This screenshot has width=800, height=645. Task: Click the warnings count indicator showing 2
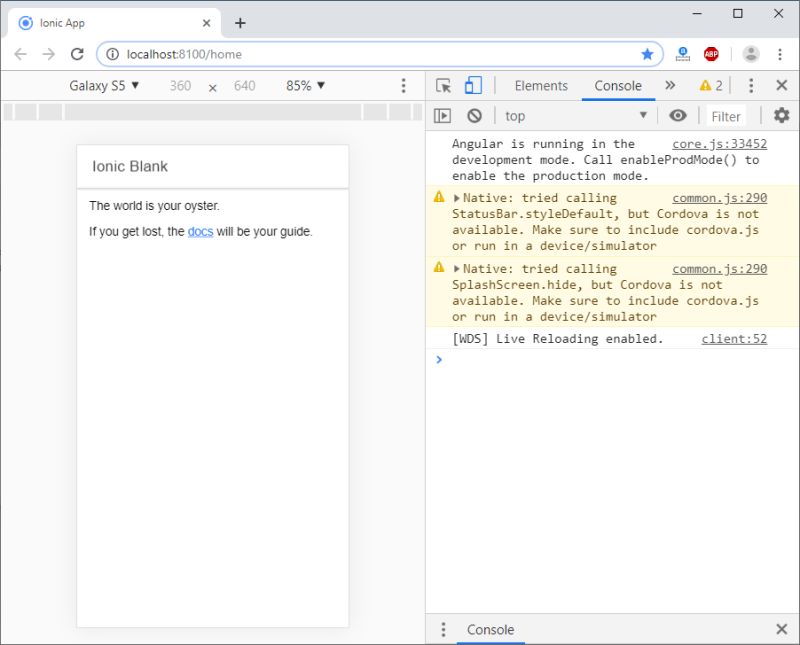click(711, 85)
